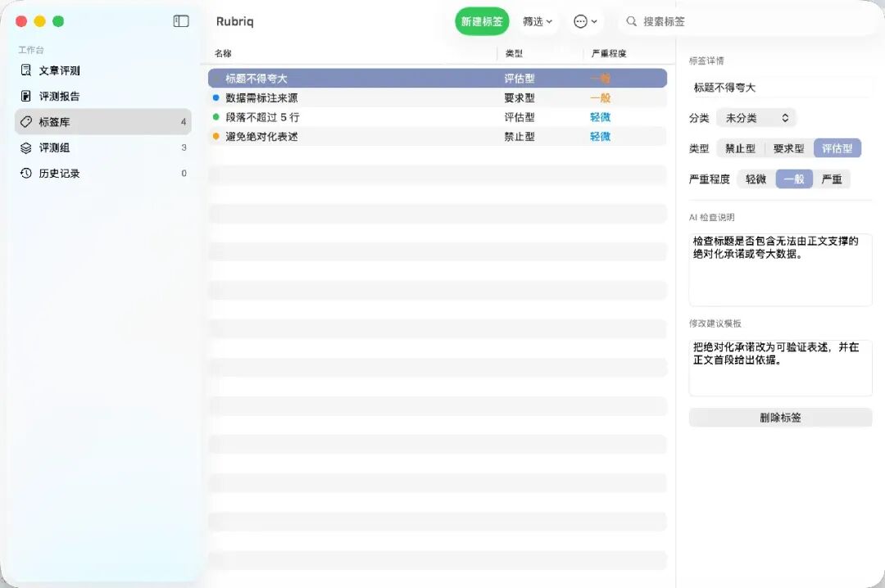Viewport: 885px width, 588px height.
Task: Click 禁止型 cell in 避免绝对化表述 row
Action: (520, 136)
